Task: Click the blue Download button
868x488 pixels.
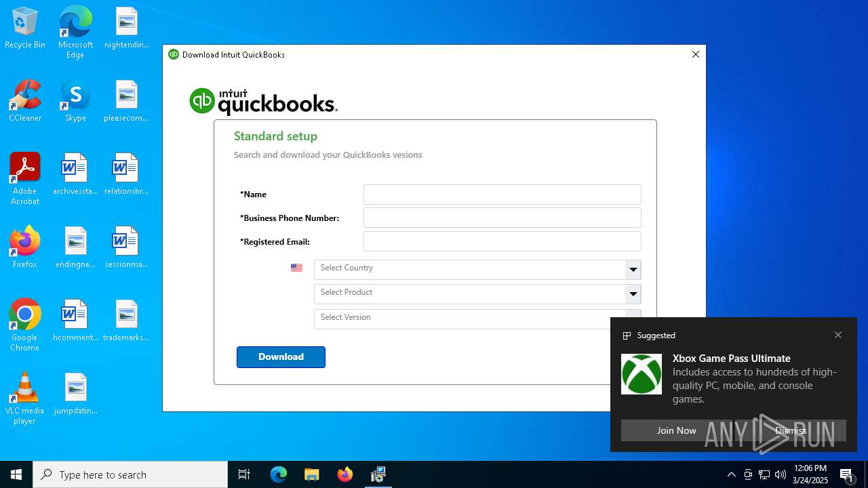Action: (281, 357)
